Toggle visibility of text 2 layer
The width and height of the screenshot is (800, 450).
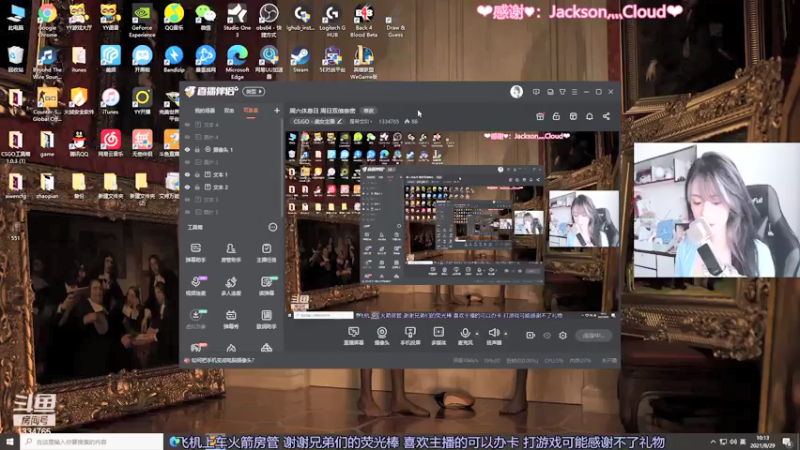pos(187,187)
